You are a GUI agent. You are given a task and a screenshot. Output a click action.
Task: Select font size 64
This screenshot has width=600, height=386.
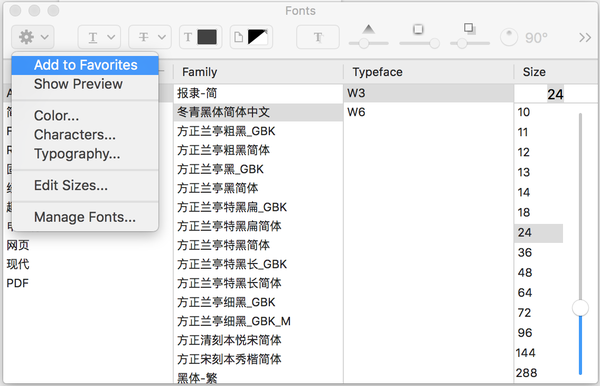click(539, 293)
